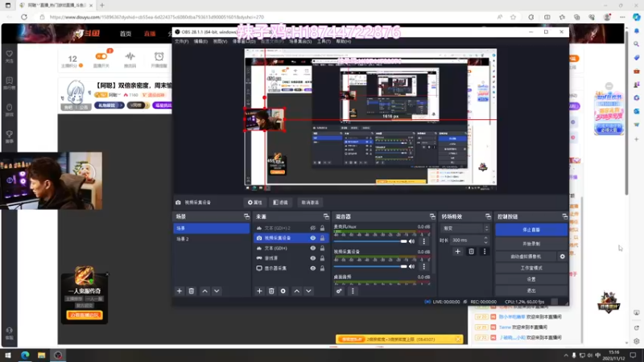The height and width of the screenshot is (362, 644).
Task: Click the 滤镜 button in the source toolbar
Action: [280, 203]
